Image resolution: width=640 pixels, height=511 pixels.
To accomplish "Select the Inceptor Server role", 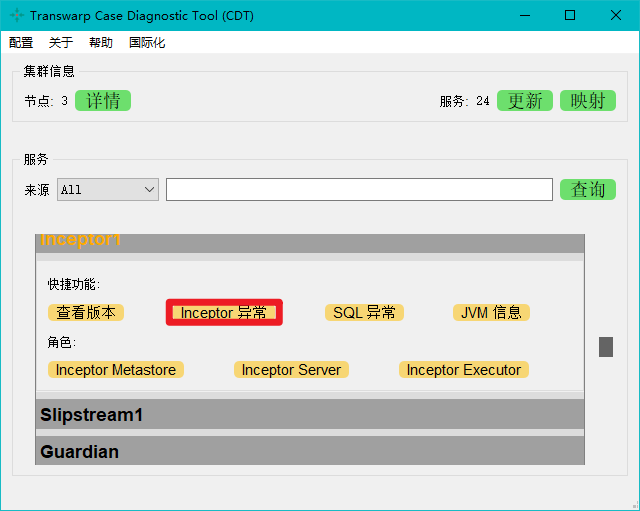I will [x=291, y=370].
